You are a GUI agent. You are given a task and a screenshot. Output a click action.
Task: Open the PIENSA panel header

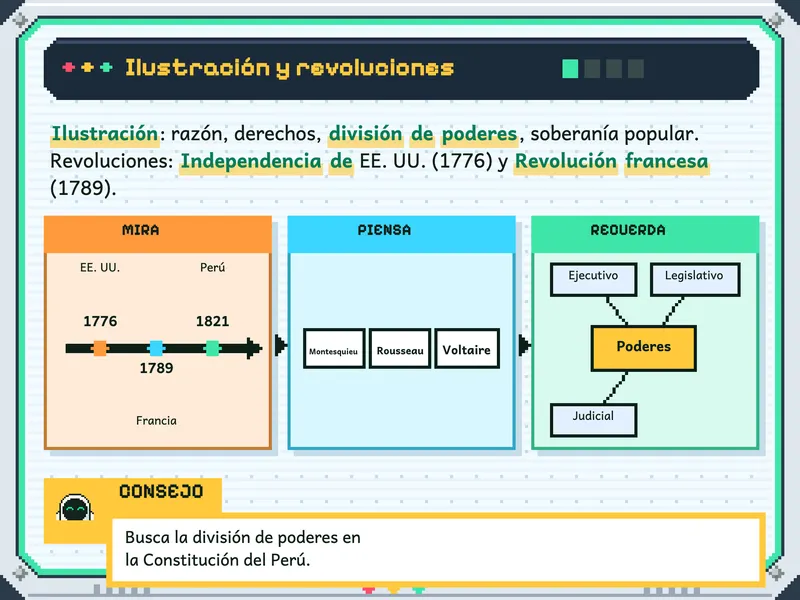(402, 234)
